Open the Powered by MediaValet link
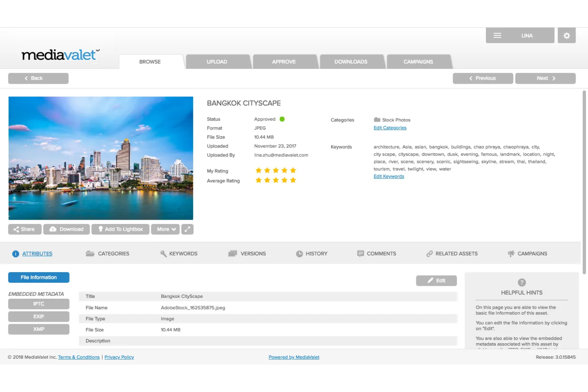This screenshot has width=588, height=392. pyautogui.click(x=294, y=357)
